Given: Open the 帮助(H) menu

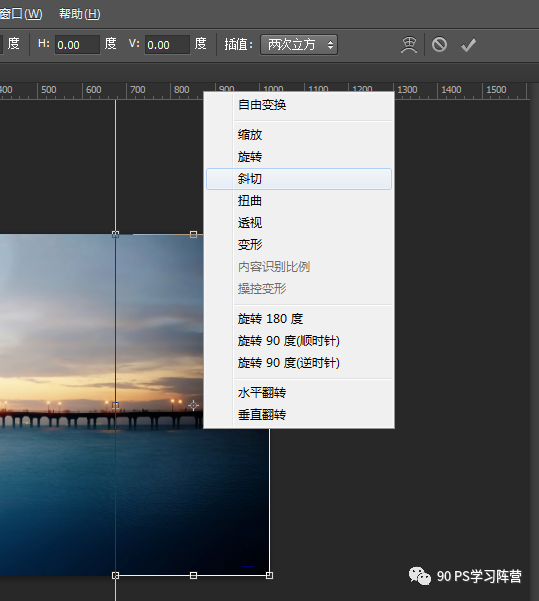Looking at the screenshot, I should click(79, 14).
